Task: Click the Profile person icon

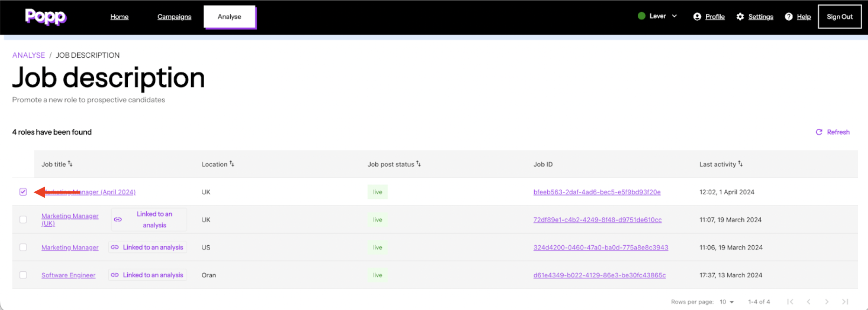Action: click(x=697, y=17)
